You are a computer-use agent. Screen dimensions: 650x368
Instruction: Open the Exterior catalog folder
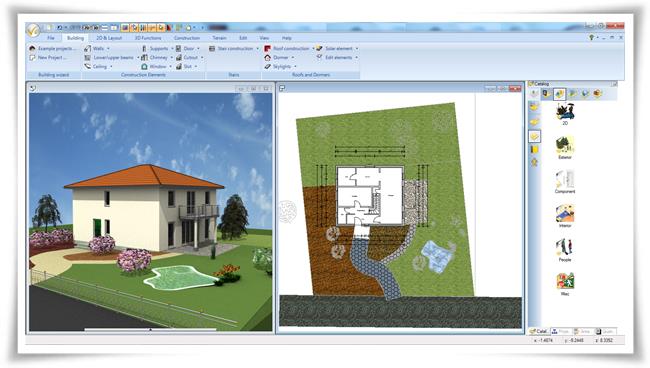[565, 148]
